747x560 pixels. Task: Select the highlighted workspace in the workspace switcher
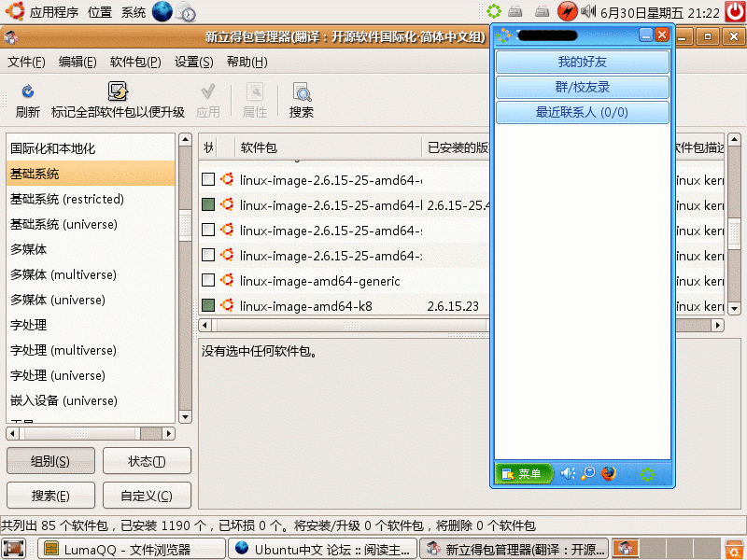pyautogui.click(x=625, y=549)
